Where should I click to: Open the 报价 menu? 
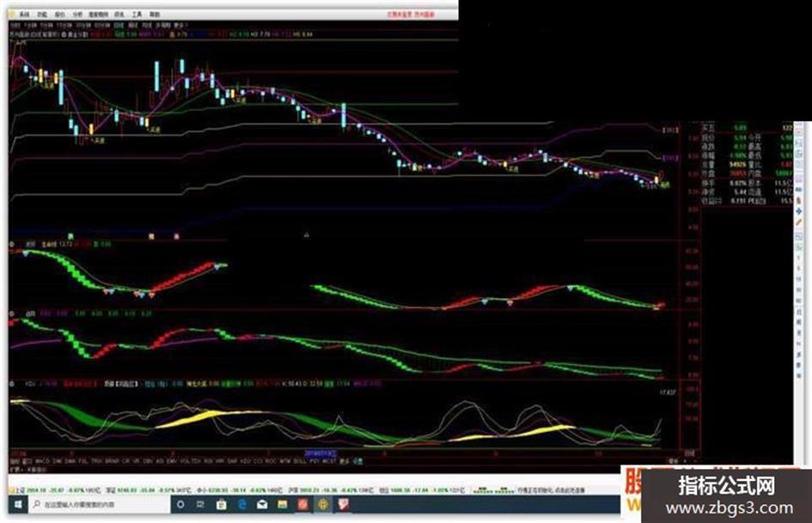(60, 15)
